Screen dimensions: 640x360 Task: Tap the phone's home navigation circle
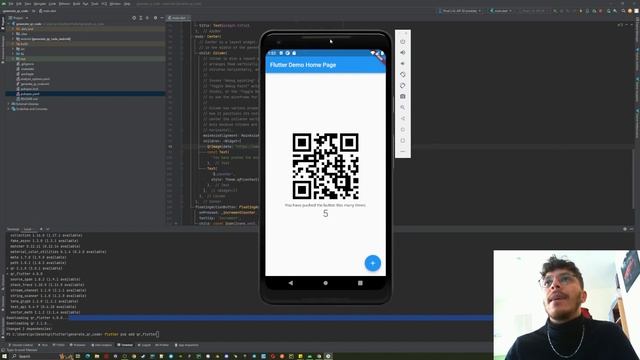(x=325, y=283)
